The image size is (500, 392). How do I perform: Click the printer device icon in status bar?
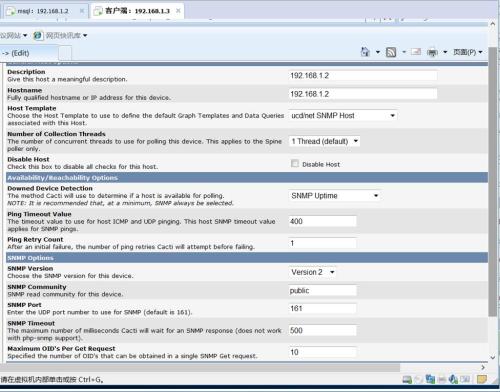(x=442, y=379)
